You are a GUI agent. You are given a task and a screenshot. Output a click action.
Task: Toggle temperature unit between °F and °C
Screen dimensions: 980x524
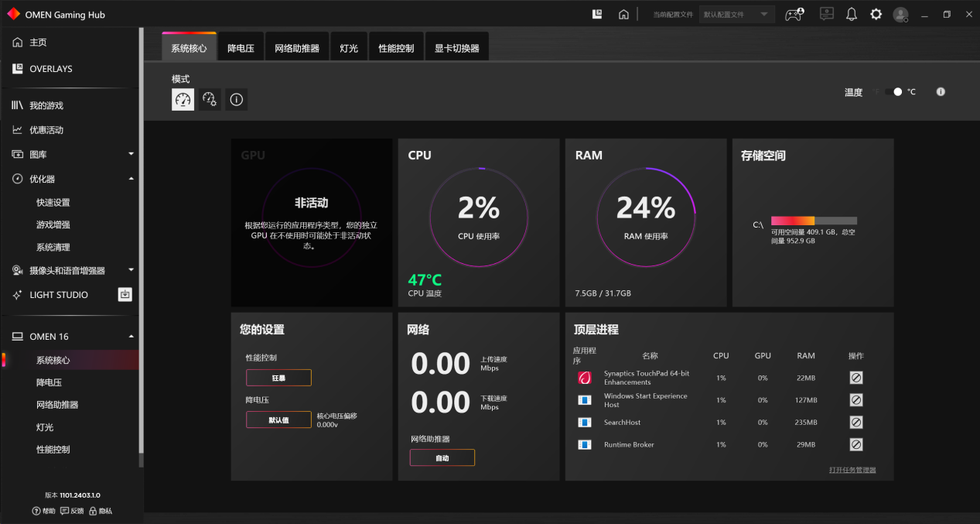point(893,92)
